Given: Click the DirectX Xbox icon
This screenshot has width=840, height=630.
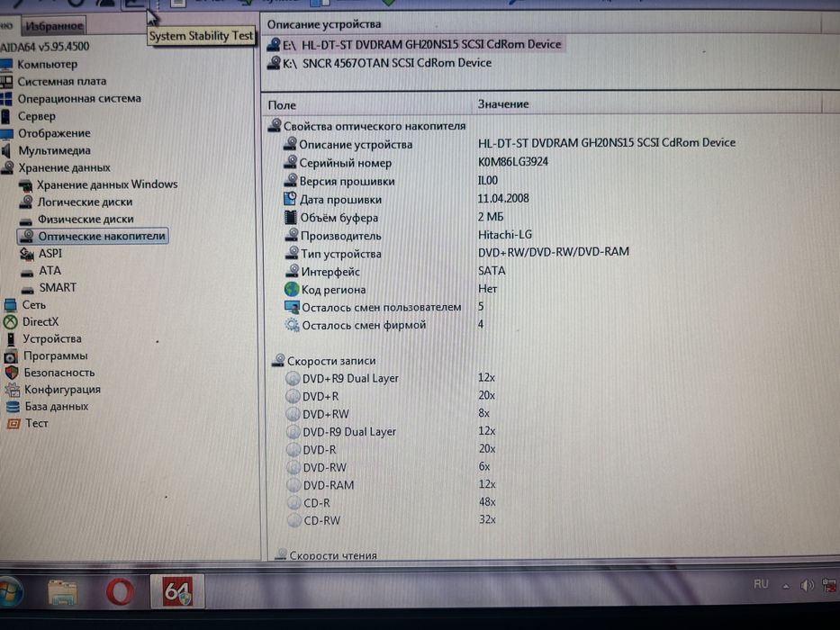Looking at the screenshot, I should click(10, 322).
